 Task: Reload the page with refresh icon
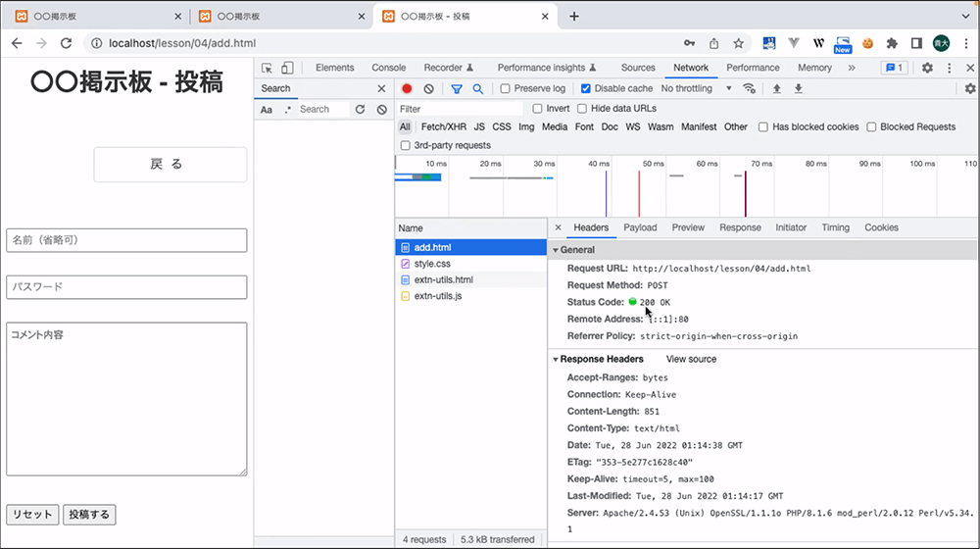point(66,43)
